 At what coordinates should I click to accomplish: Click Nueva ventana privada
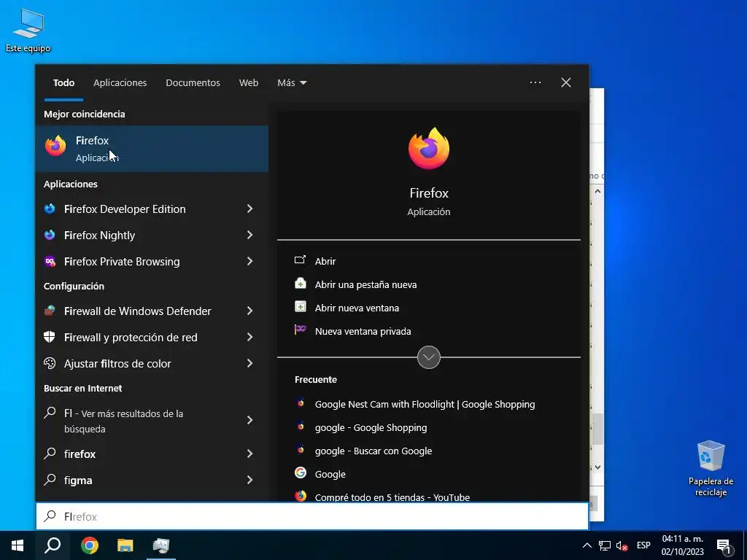click(x=363, y=331)
